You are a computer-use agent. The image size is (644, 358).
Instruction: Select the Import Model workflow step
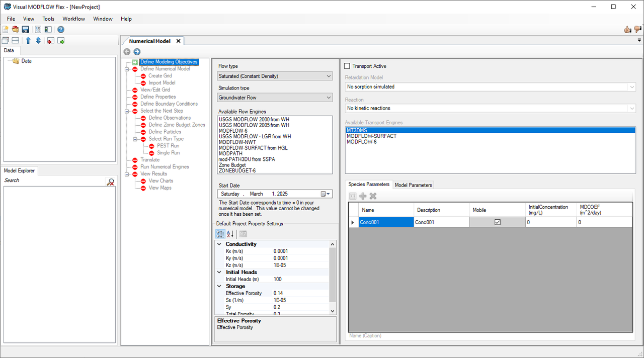tap(162, 83)
